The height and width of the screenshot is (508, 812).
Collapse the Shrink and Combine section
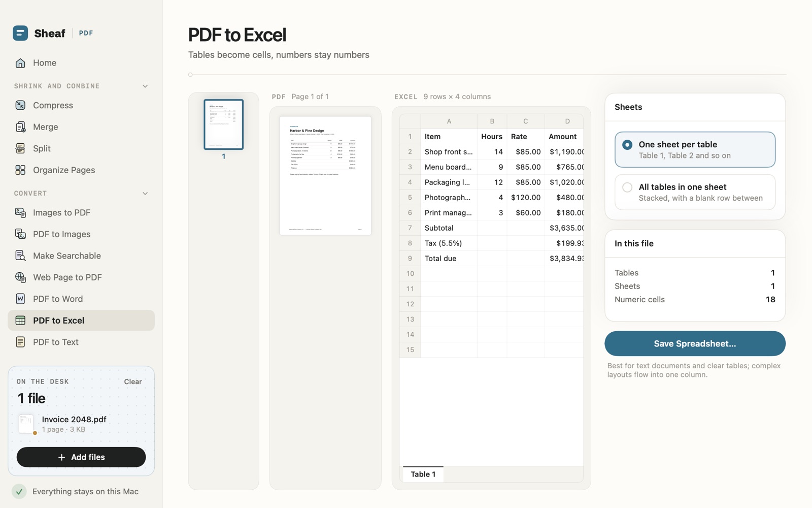[x=145, y=86]
